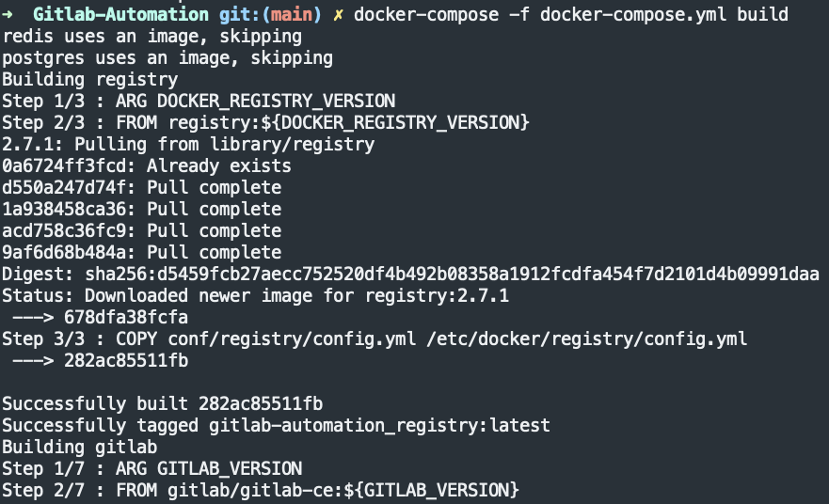This screenshot has height=504, width=829.
Task: Click the green prompt arrow icon
Action: 8,14
